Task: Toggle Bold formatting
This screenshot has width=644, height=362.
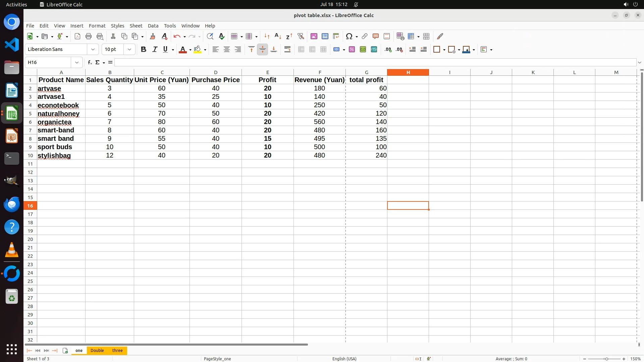Action: 144,49
